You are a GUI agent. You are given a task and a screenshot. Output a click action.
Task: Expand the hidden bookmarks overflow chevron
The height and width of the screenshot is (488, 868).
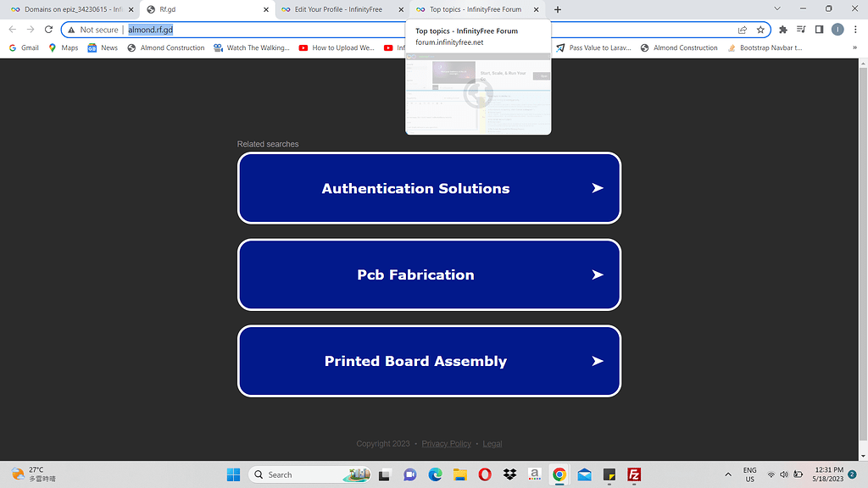coord(854,48)
